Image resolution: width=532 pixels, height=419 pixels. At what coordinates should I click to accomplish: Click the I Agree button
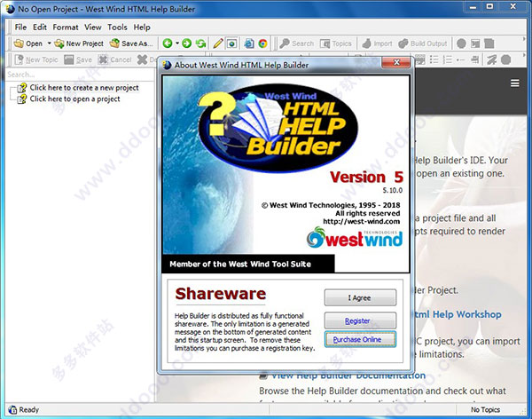click(x=360, y=297)
